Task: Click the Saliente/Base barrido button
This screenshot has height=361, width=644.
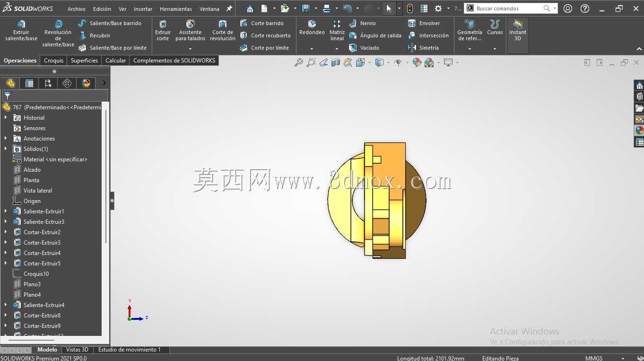Action: (x=110, y=23)
